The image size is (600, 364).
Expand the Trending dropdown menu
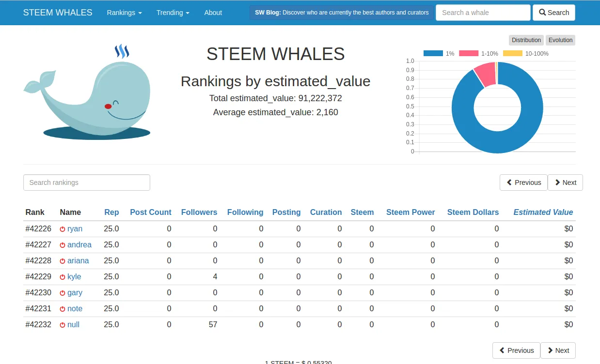tap(173, 13)
